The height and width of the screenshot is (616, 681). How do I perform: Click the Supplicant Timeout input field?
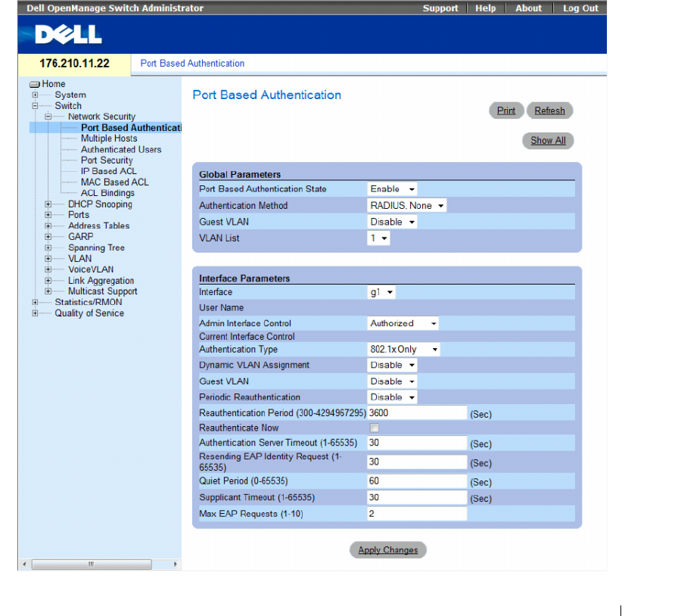[x=417, y=497]
